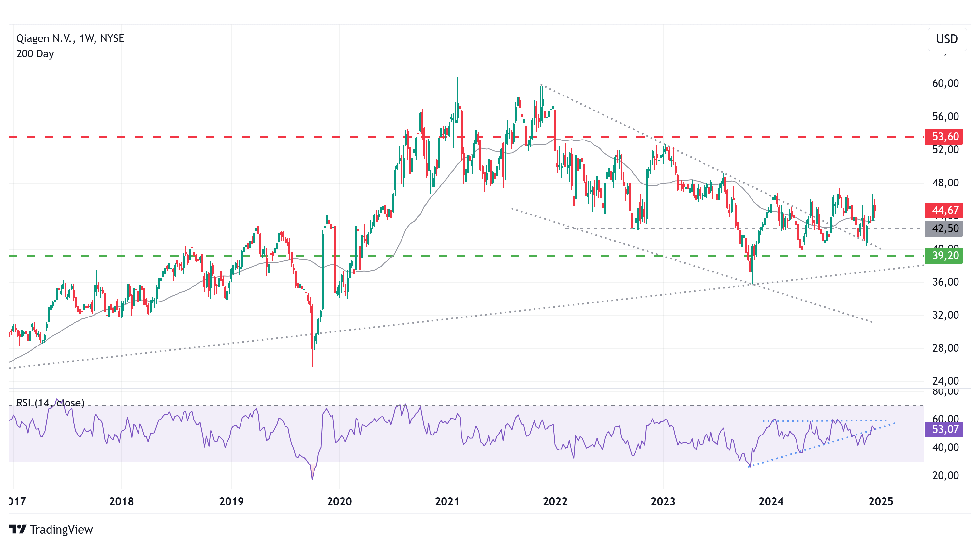Viewport: 980px width, 545px height.
Task: Click the 2020 time axis label
Action: pyautogui.click(x=339, y=502)
